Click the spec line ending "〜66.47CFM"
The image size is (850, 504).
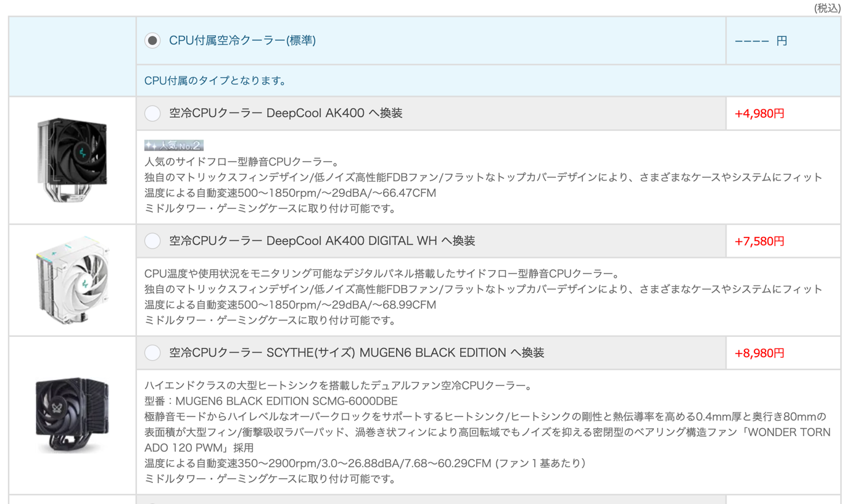pyautogui.click(x=291, y=193)
